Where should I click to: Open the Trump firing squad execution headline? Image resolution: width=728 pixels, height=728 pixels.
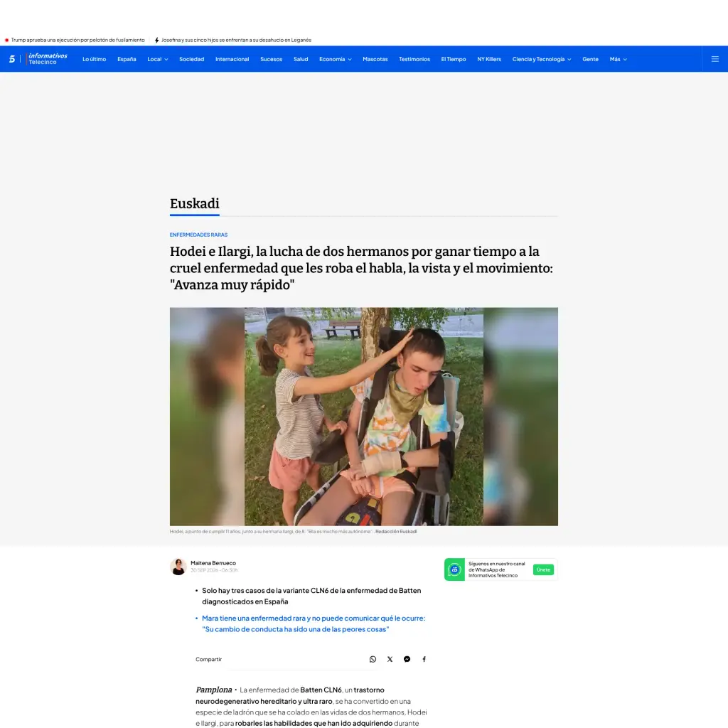pos(77,40)
